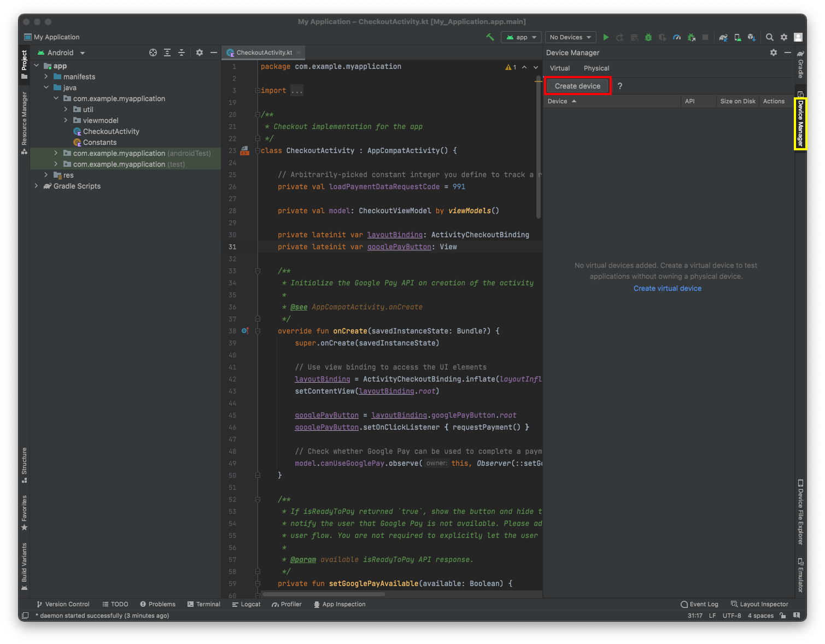
Task: Expand the Gradle Scripts node
Action: click(37, 186)
